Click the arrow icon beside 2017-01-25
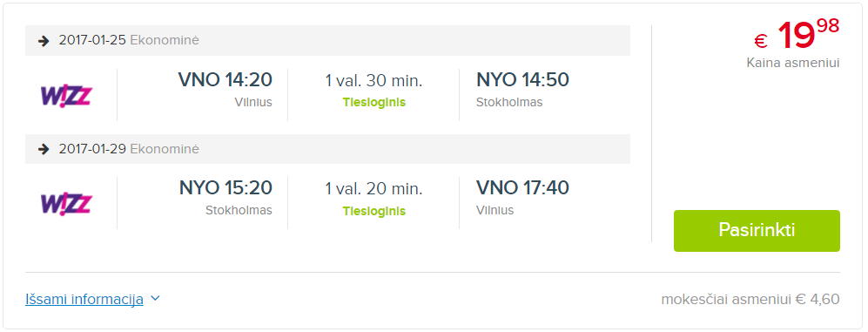Image resolution: width=868 pixels, height=332 pixels. click(x=44, y=40)
